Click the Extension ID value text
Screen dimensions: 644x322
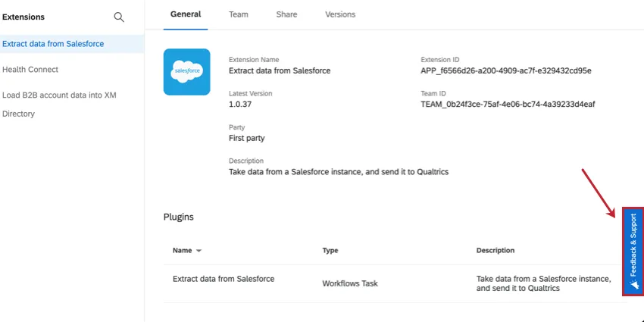click(x=505, y=71)
